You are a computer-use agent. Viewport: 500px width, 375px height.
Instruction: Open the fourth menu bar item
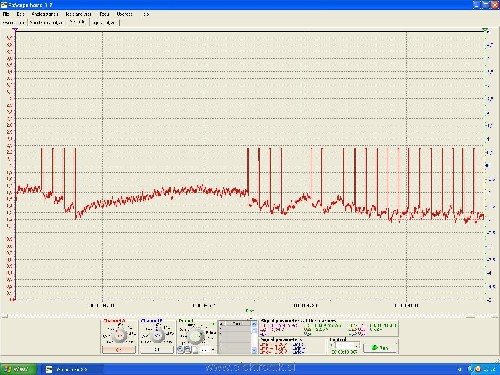point(78,14)
